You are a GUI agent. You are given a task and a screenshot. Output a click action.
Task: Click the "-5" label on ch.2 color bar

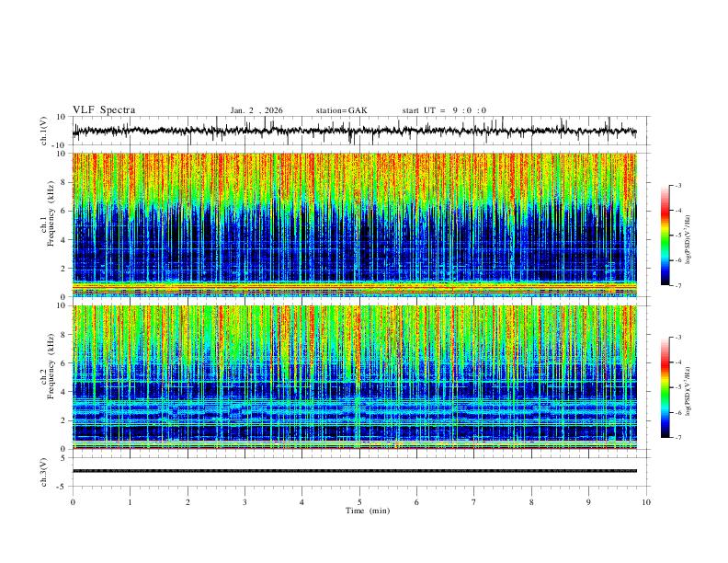click(x=677, y=387)
